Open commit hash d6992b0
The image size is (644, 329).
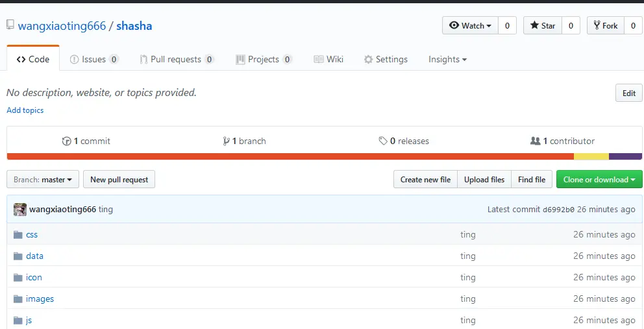pyautogui.click(x=558, y=210)
